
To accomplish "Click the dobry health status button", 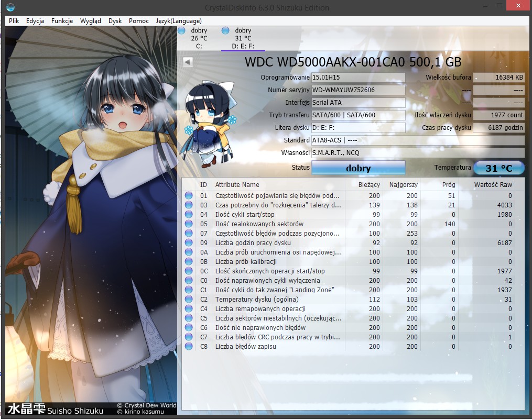I will 359,168.
